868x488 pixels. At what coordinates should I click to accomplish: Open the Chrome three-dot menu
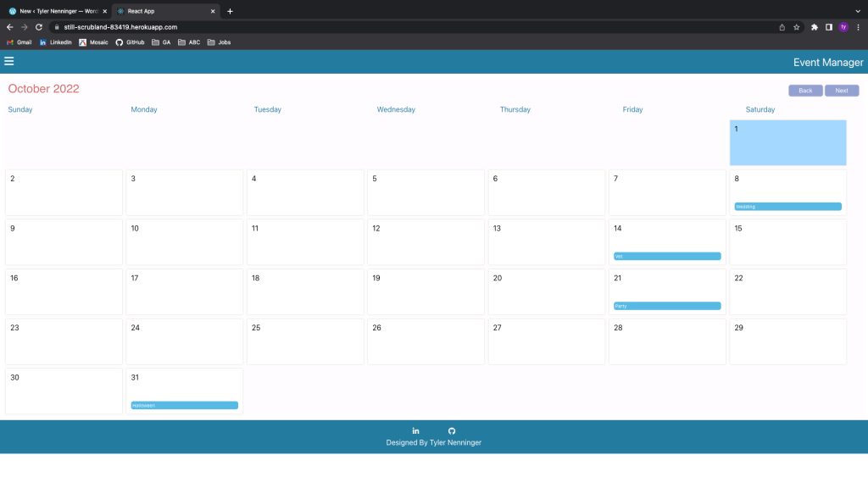[858, 27]
